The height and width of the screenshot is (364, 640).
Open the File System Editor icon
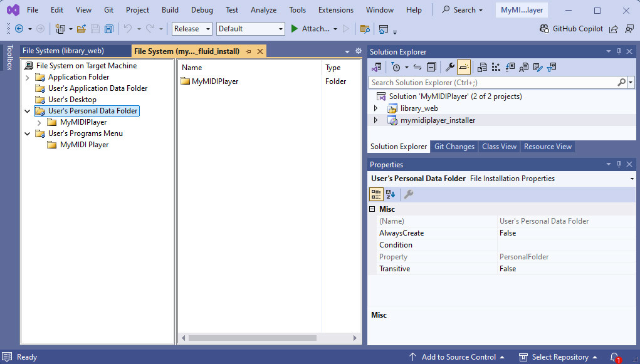click(x=482, y=67)
